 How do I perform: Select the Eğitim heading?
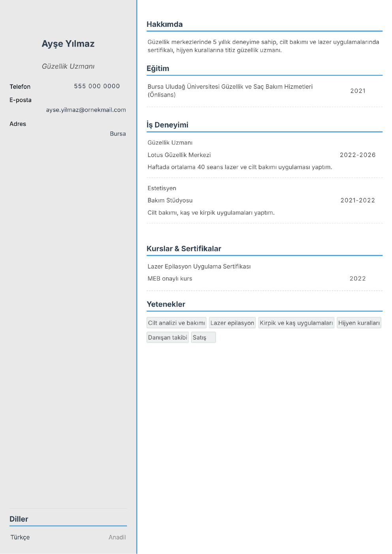coord(158,68)
